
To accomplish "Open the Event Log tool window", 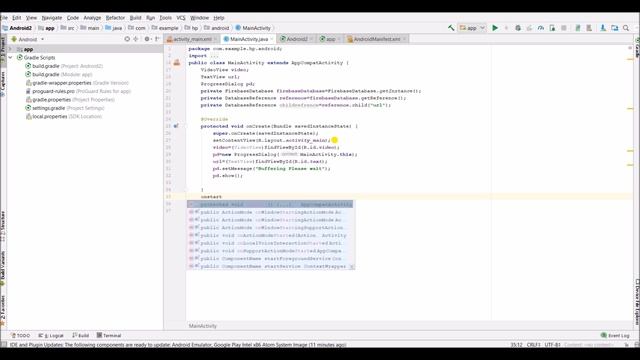I will [615, 336].
